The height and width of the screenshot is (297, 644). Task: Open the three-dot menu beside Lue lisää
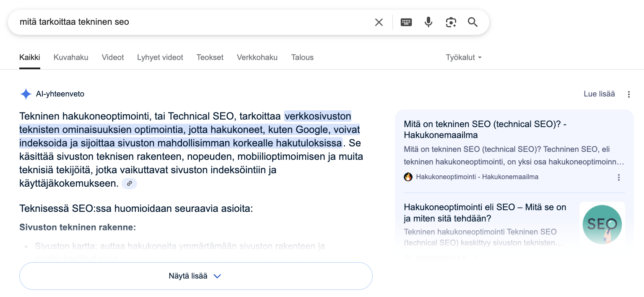628,94
